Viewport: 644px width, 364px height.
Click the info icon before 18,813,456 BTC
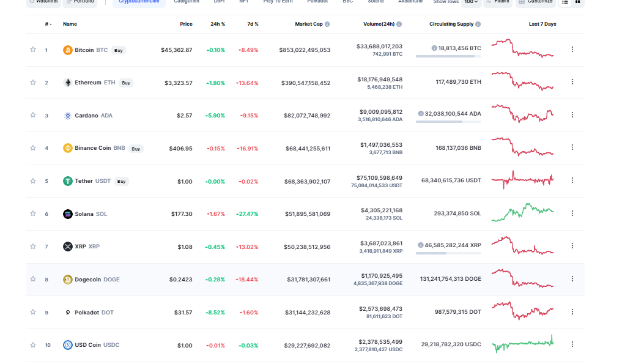[x=434, y=48]
